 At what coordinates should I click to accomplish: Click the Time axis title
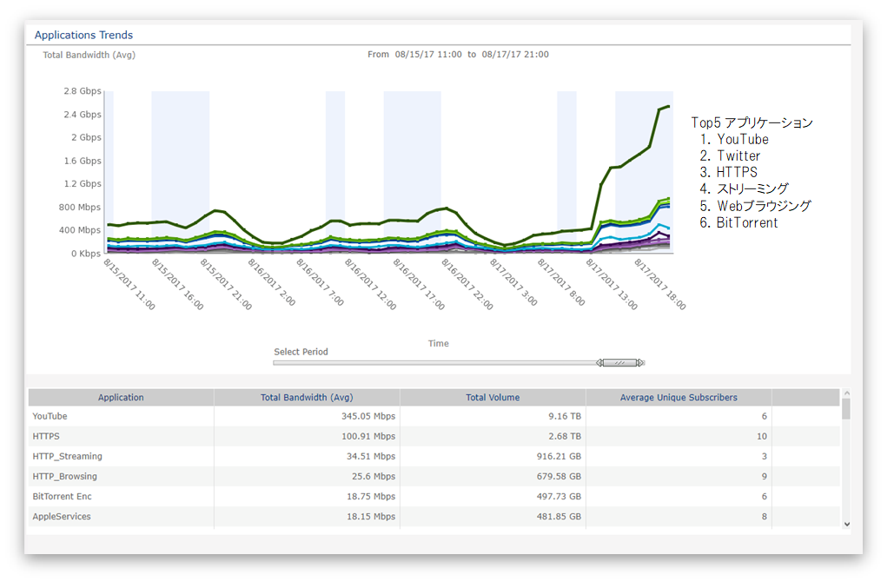(439, 344)
